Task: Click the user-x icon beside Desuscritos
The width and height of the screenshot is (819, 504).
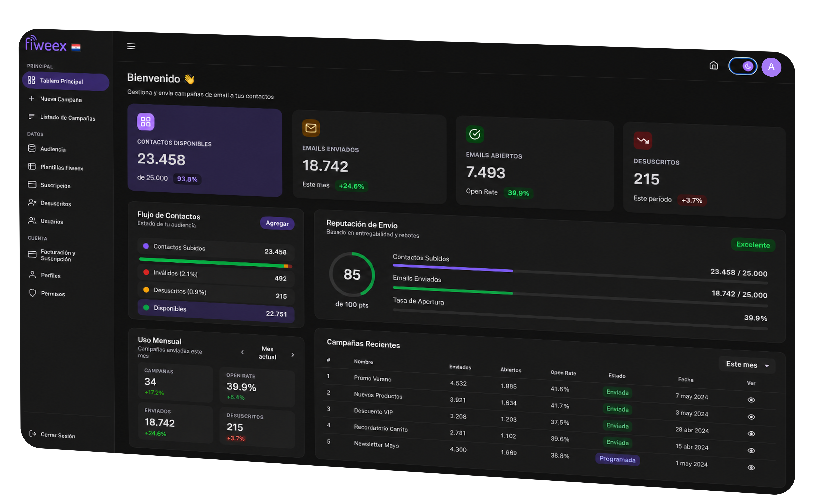Action: tap(32, 202)
